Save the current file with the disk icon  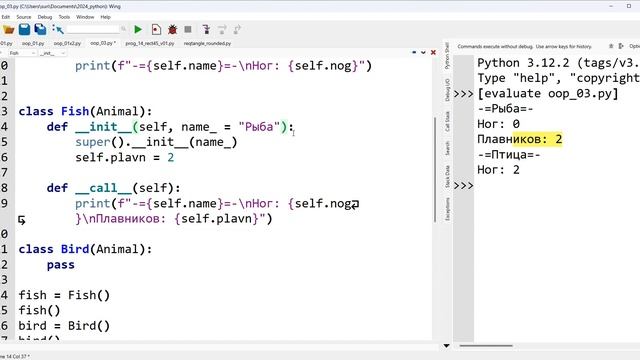[x=24, y=29]
